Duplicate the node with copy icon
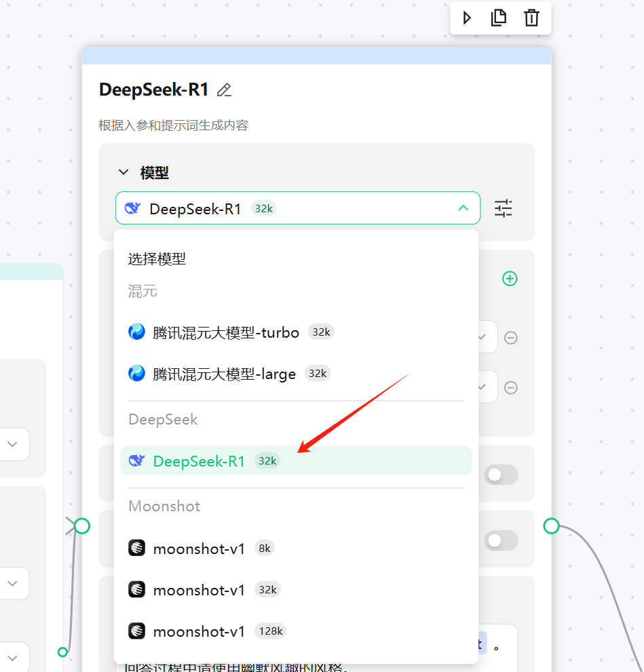Image resolution: width=644 pixels, height=672 pixels. [x=499, y=18]
